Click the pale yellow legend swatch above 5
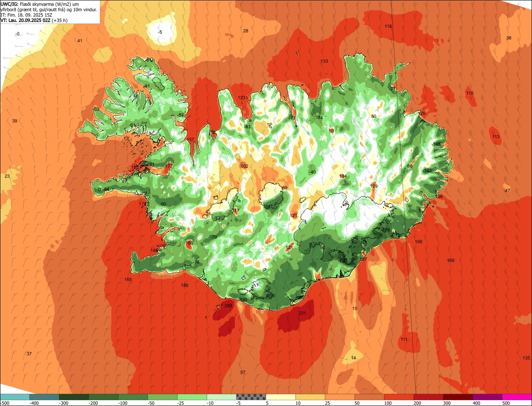The image size is (532, 406). coord(281,397)
